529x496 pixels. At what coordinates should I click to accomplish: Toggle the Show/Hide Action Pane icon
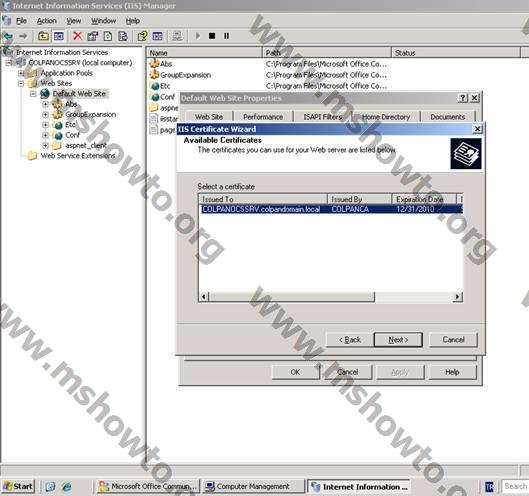pyautogui.click(x=158, y=36)
